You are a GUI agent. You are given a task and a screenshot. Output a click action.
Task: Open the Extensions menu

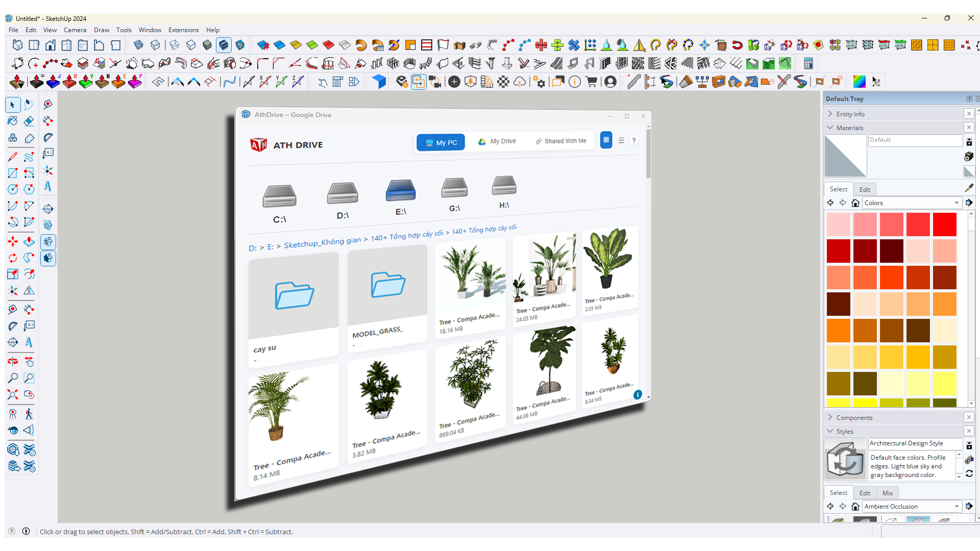[x=183, y=30]
